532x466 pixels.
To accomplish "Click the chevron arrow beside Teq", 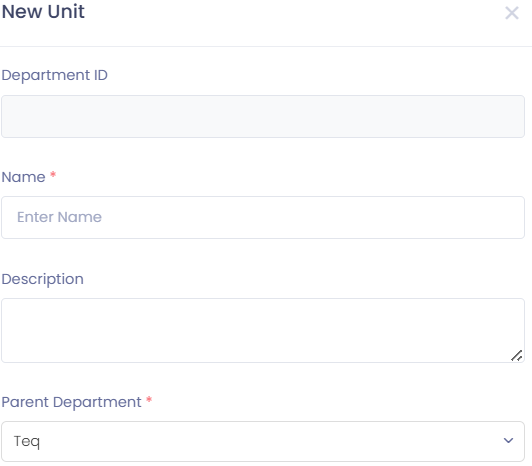I will [508, 441].
